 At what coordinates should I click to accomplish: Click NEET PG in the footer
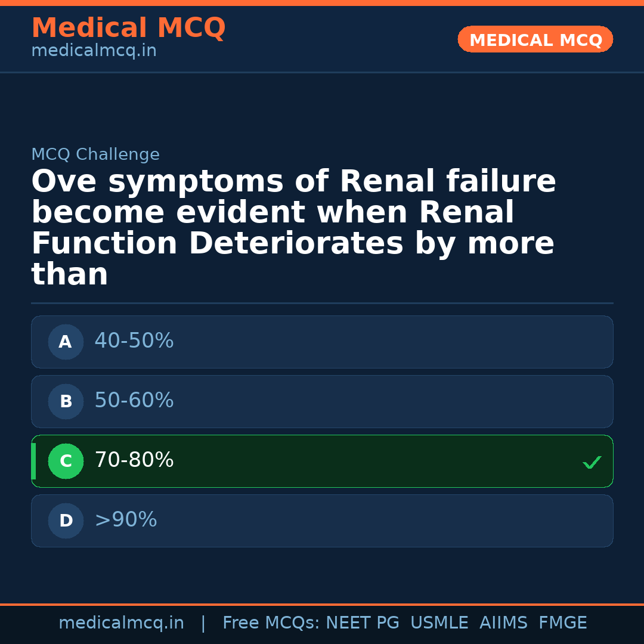tap(363, 623)
